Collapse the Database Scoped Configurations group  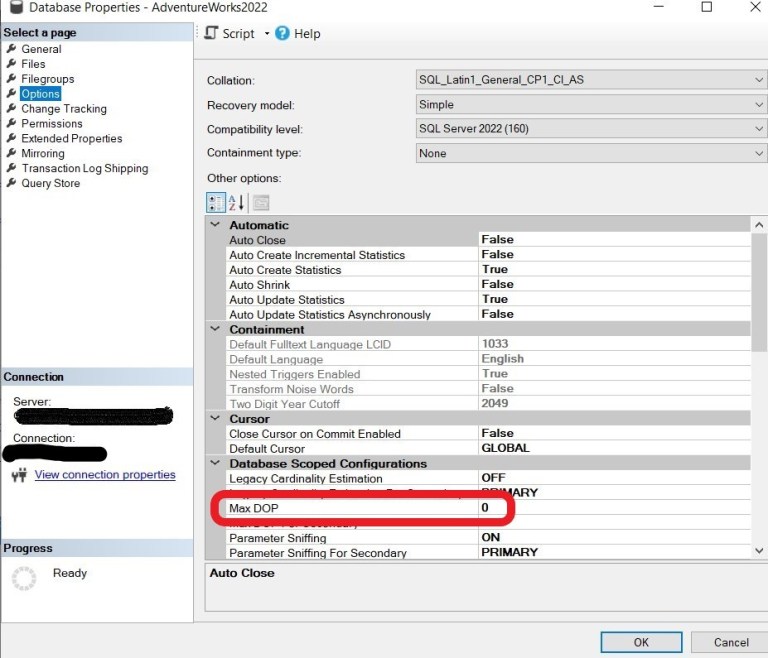click(215, 464)
